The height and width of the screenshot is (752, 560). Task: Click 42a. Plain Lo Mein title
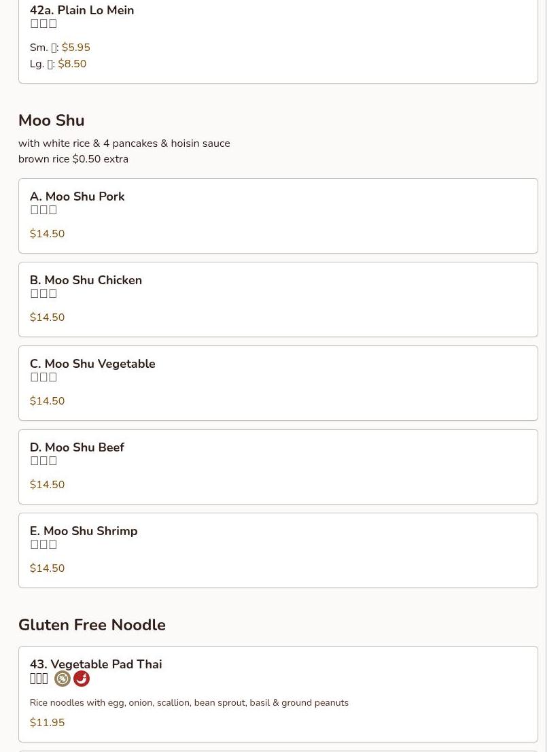(82, 10)
